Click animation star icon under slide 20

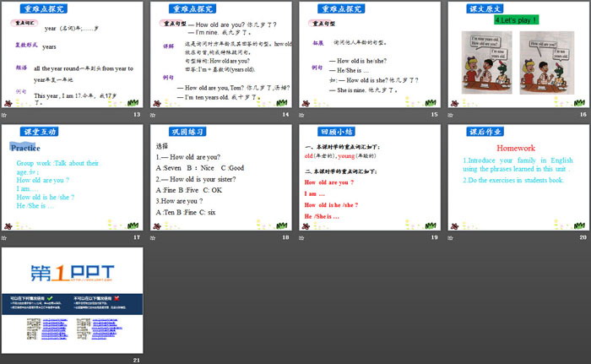tap(450, 238)
